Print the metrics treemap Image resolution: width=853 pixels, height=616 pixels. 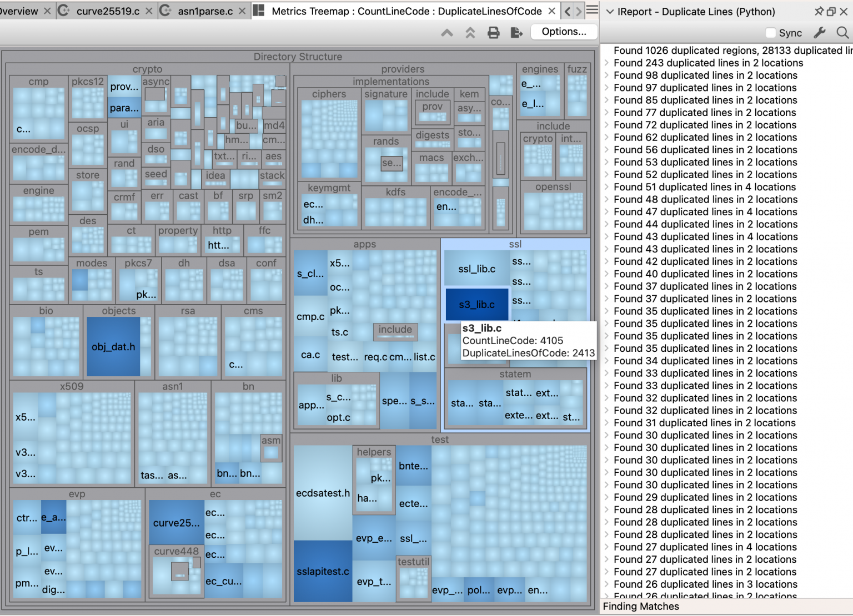pyautogui.click(x=493, y=33)
